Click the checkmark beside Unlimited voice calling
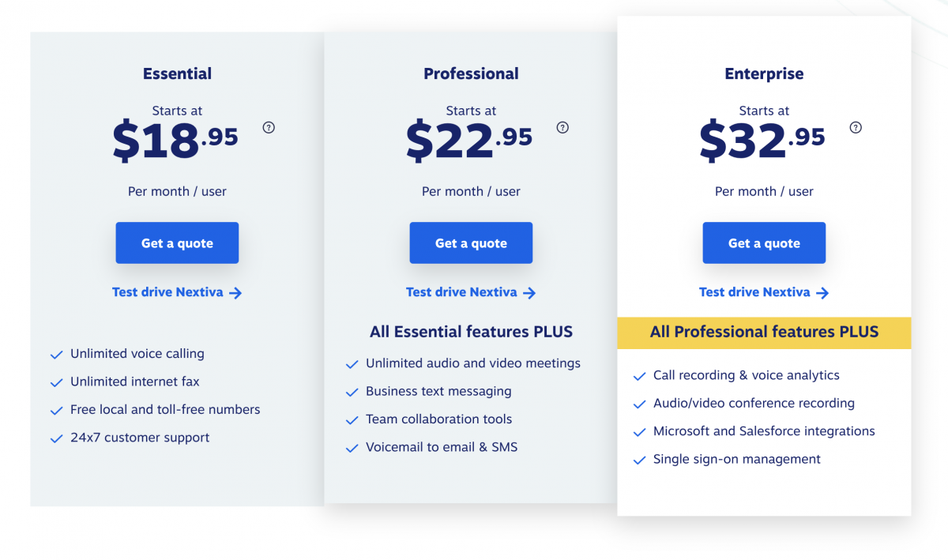The height and width of the screenshot is (560, 948). pyautogui.click(x=56, y=354)
